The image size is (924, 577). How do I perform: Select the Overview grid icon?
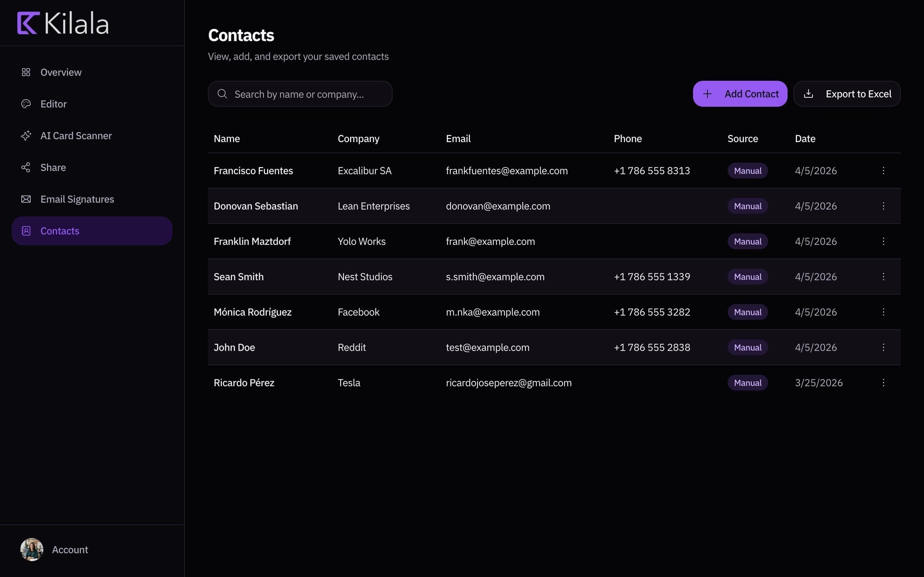click(26, 72)
